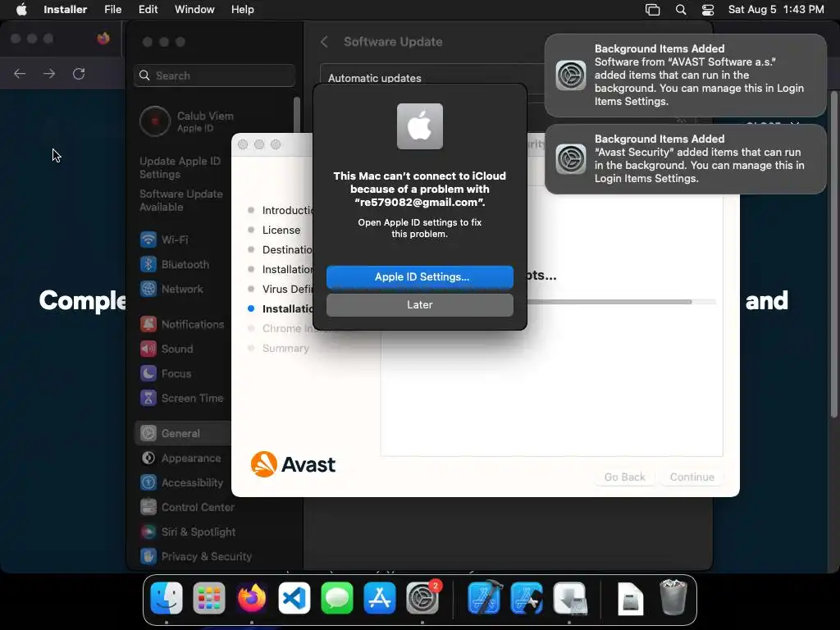Open Firefox from the Dock
This screenshot has height=630, width=840.
251,598
